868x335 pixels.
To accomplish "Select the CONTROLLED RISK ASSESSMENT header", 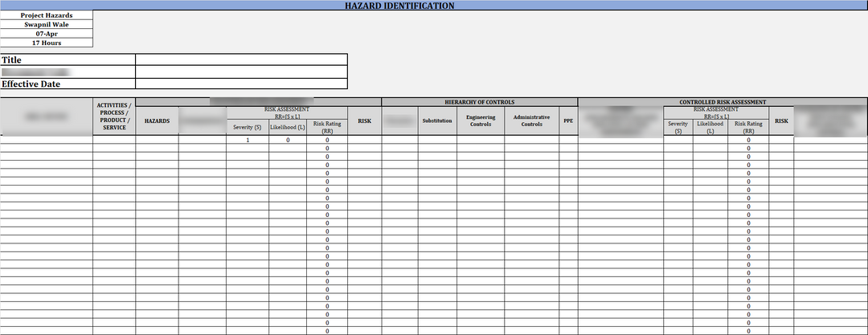I will pyautogui.click(x=723, y=103).
